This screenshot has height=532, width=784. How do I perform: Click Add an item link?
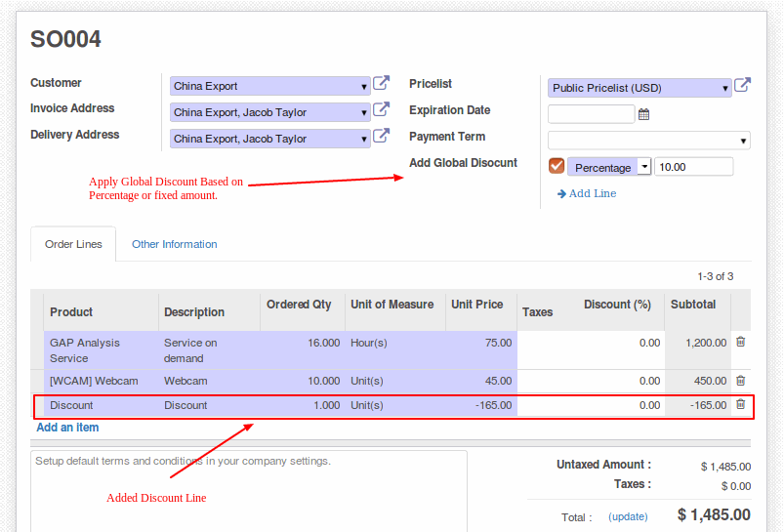(x=67, y=428)
